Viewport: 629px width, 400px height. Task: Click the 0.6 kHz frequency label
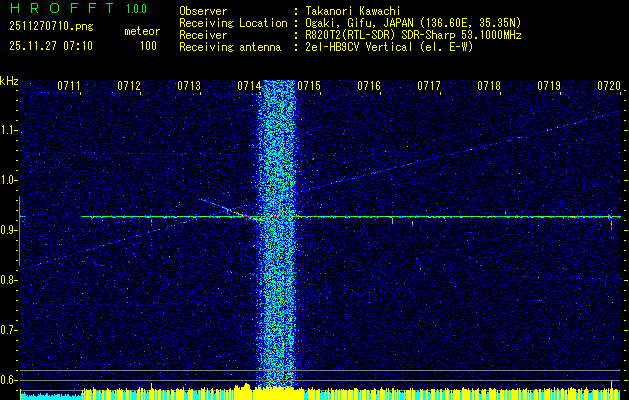pyautogui.click(x=7, y=380)
